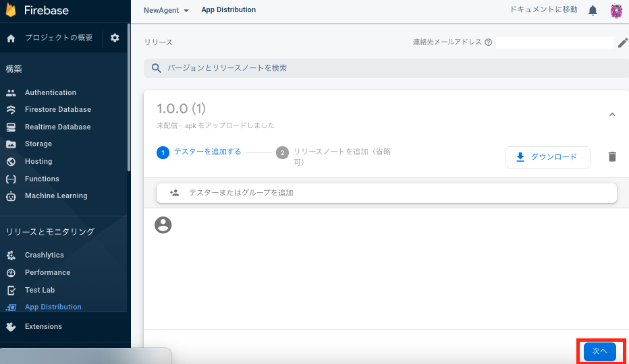Open the user account avatar

pos(616,10)
